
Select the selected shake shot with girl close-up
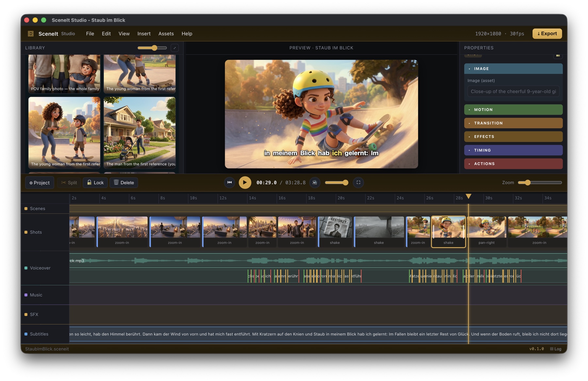click(449, 231)
